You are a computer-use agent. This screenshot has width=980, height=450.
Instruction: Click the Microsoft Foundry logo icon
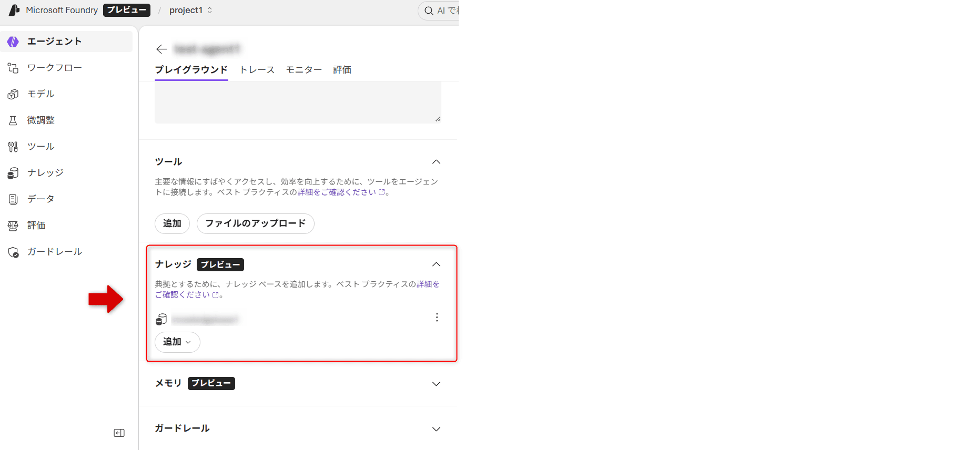(x=14, y=10)
